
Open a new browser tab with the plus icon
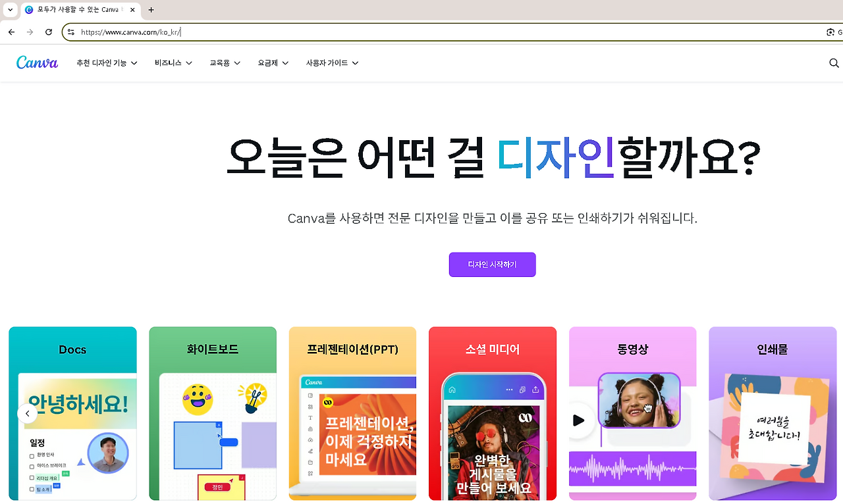[x=151, y=10]
